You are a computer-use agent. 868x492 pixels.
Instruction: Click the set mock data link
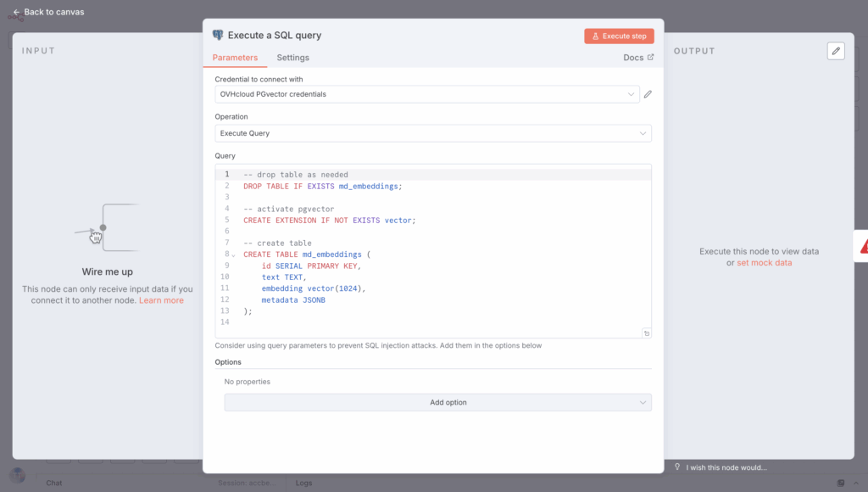[x=764, y=263]
